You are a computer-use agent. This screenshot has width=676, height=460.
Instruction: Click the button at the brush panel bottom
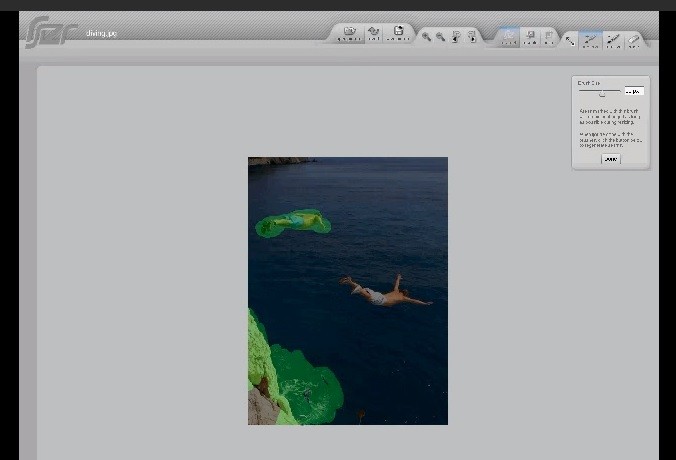(x=610, y=159)
